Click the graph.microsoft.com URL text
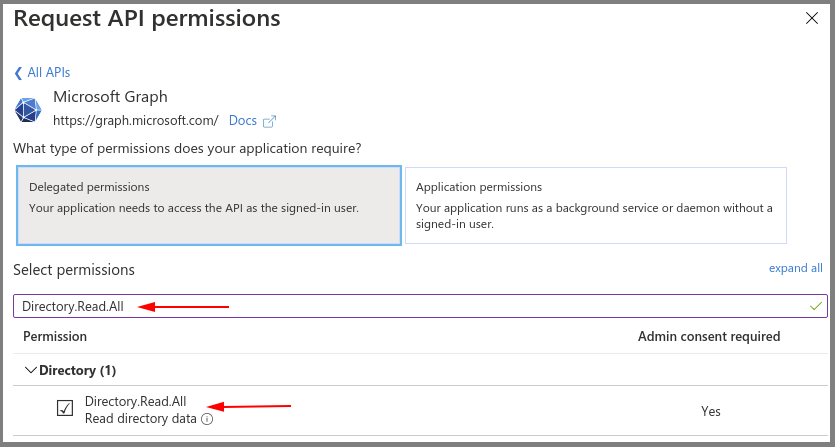Screen dimensions: 835x447 [x=135, y=120]
